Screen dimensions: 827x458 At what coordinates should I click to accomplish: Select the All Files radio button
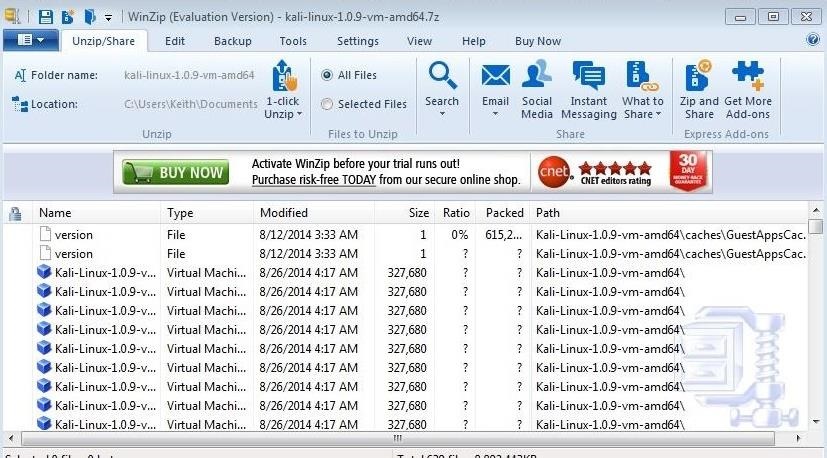(327, 75)
